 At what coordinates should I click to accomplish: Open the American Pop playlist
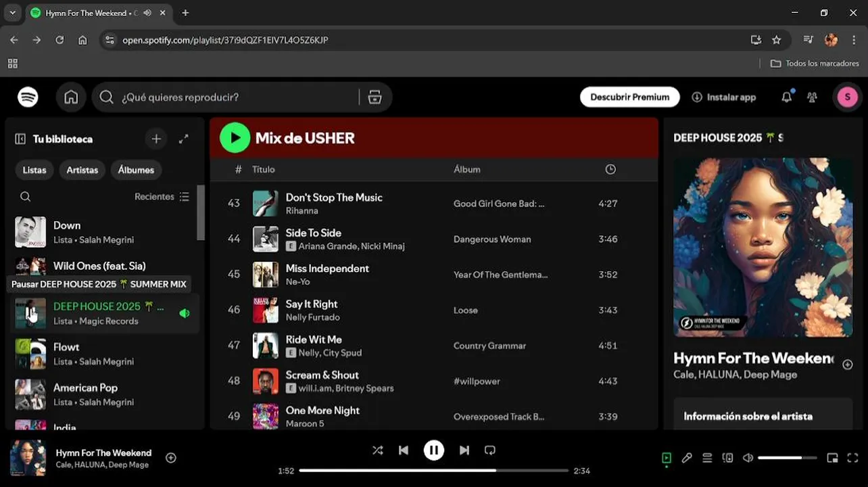click(x=105, y=394)
